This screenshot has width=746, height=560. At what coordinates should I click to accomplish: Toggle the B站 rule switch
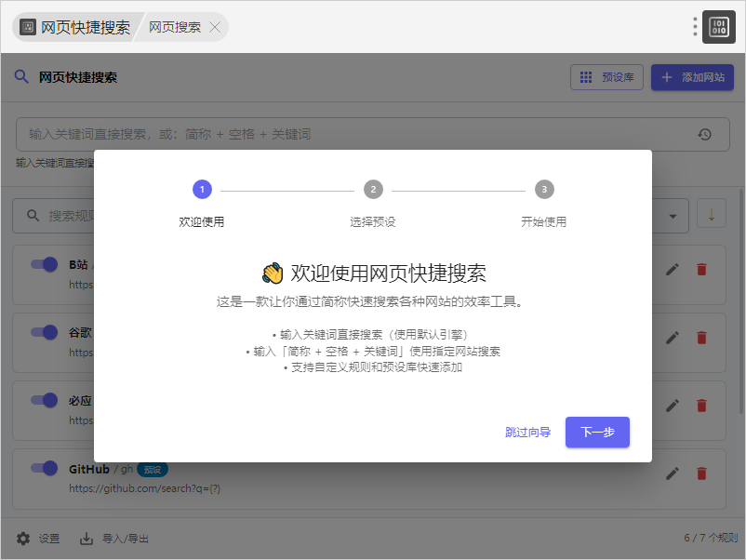(x=45, y=264)
